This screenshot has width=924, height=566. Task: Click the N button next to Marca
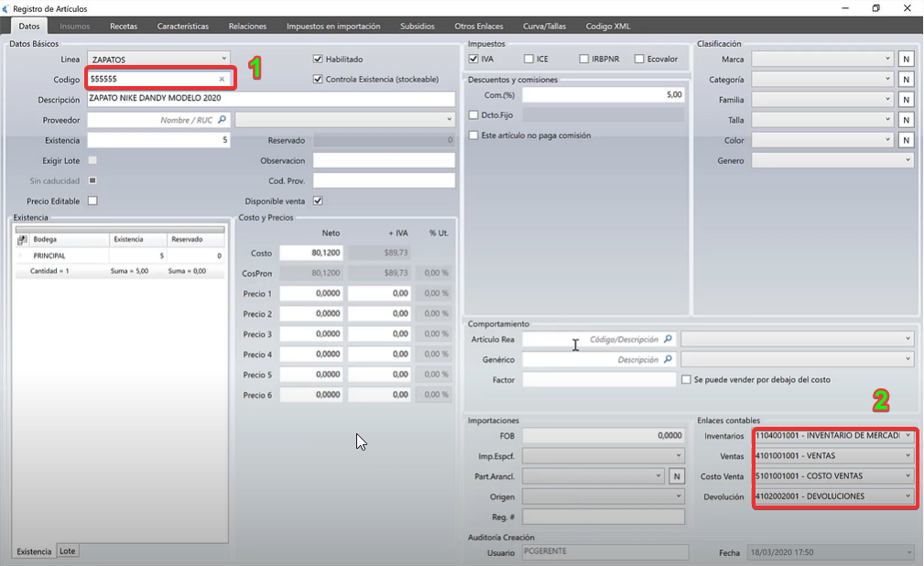(x=907, y=59)
